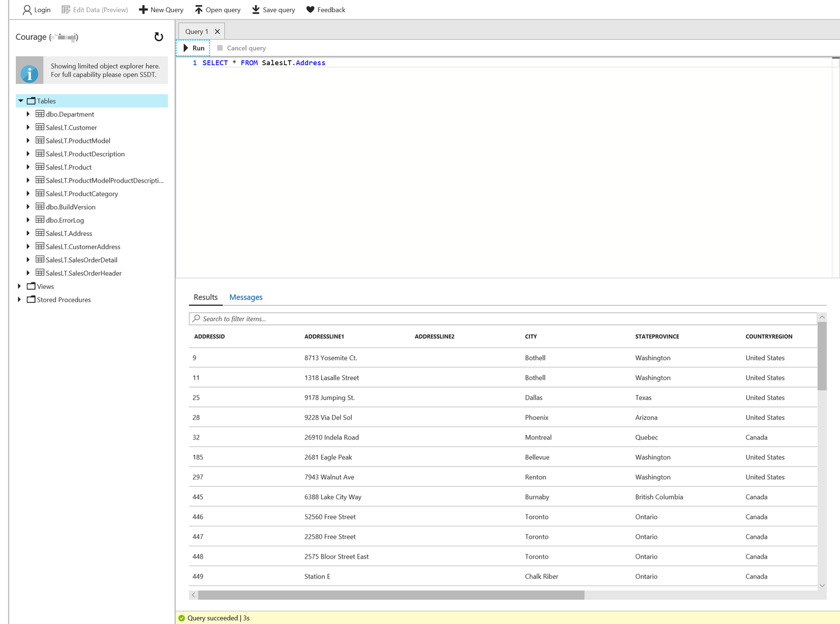Switch to the Messages tab
Image resolution: width=840 pixels, height=624 pixels.
coord(246,297)
